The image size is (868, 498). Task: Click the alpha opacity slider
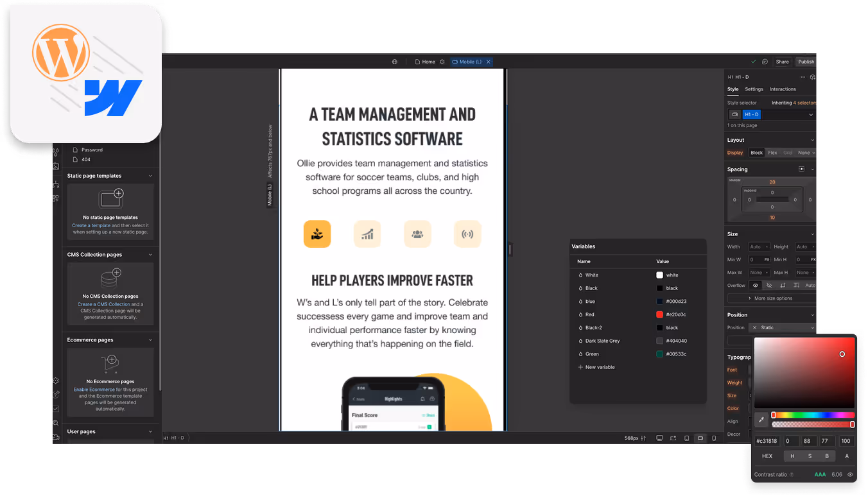pyautogui.click(x=813, y=424)
